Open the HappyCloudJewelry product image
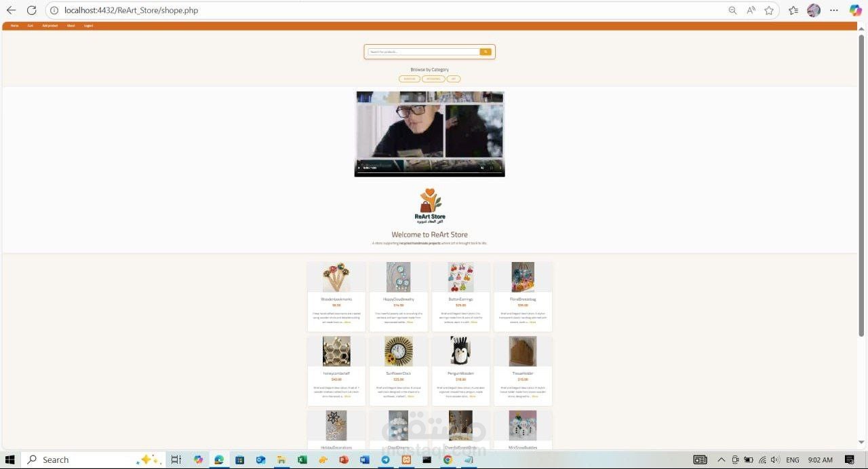 [399, 277]
